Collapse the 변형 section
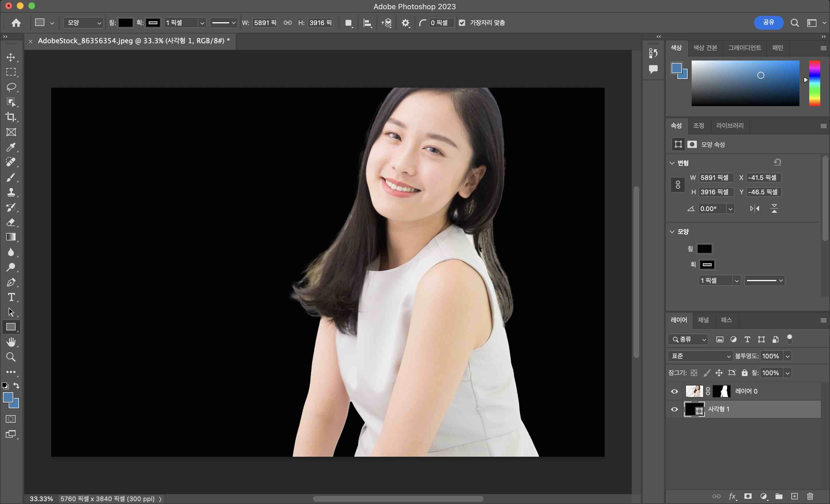The width and height of the screenshot is (830, 504). 672,163
